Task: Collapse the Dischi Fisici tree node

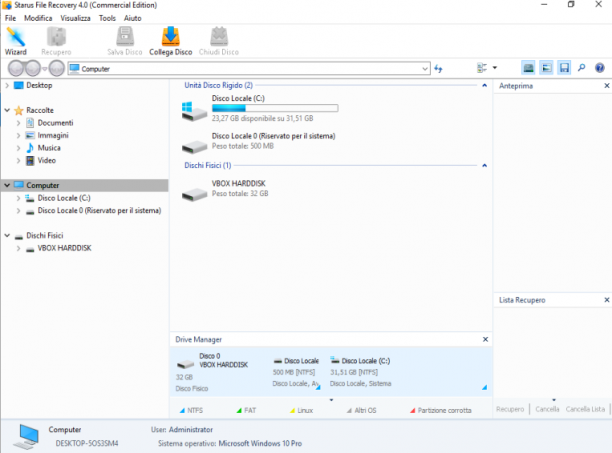Action: click(x=7, y=235)
